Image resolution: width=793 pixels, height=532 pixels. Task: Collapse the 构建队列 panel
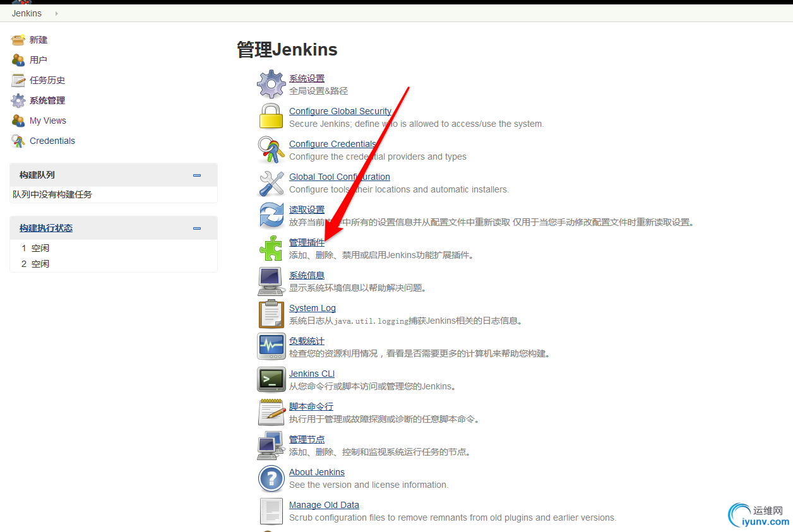coord(197,175)
